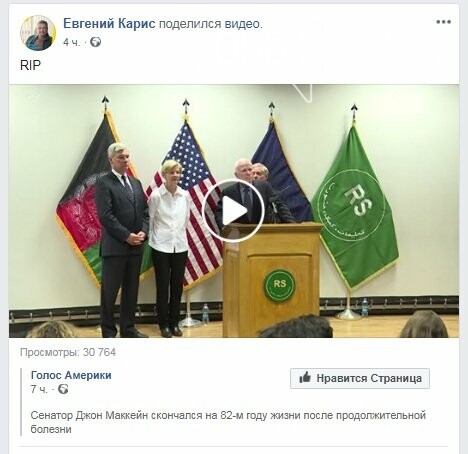Play the shared McCain video
Screen dimensions: 468x454
click(x=233, y=211)
